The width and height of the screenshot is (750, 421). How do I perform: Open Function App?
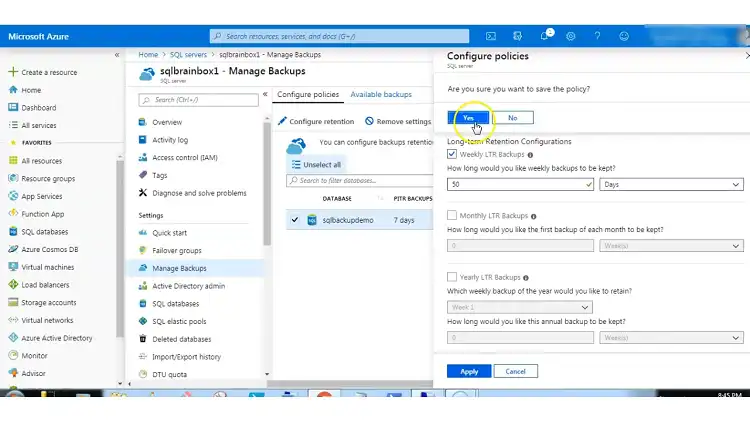(x=43, y=214)
